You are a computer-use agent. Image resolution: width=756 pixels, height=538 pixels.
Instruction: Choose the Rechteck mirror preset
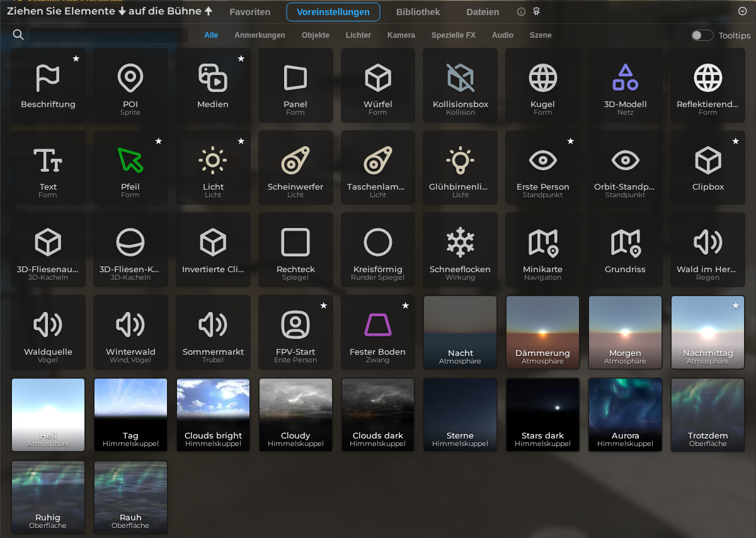295,250
